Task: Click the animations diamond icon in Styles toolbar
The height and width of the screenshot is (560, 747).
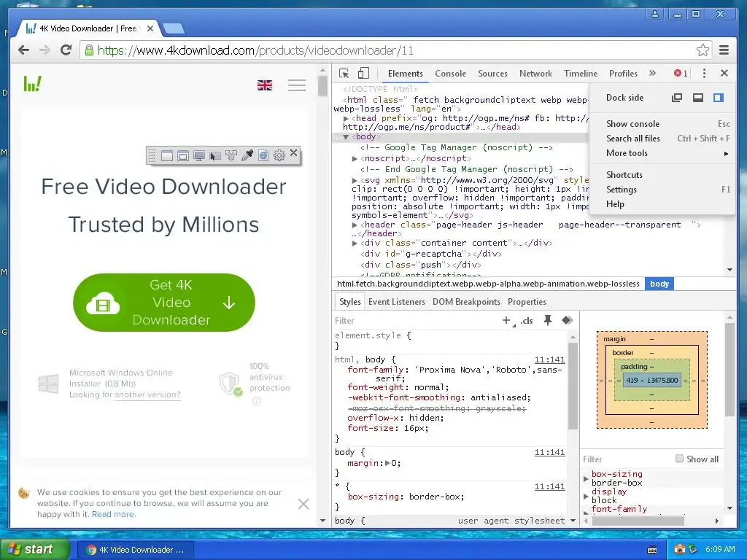Action: point(567,321)
